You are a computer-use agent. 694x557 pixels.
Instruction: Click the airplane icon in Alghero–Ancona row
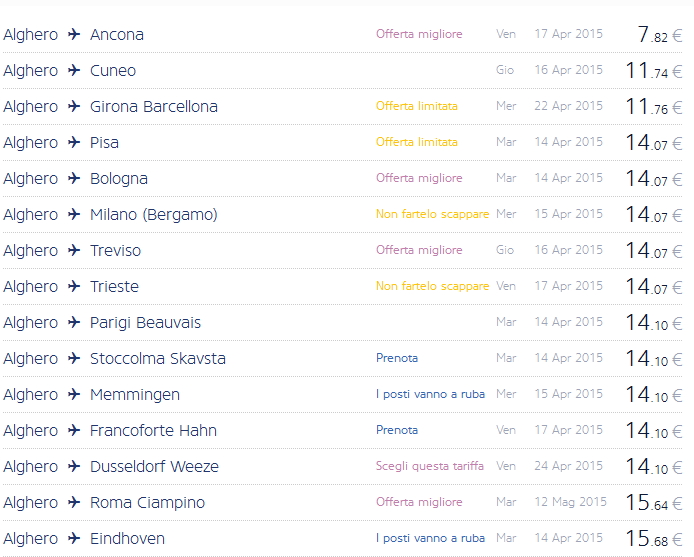click(x=74, y=34)
